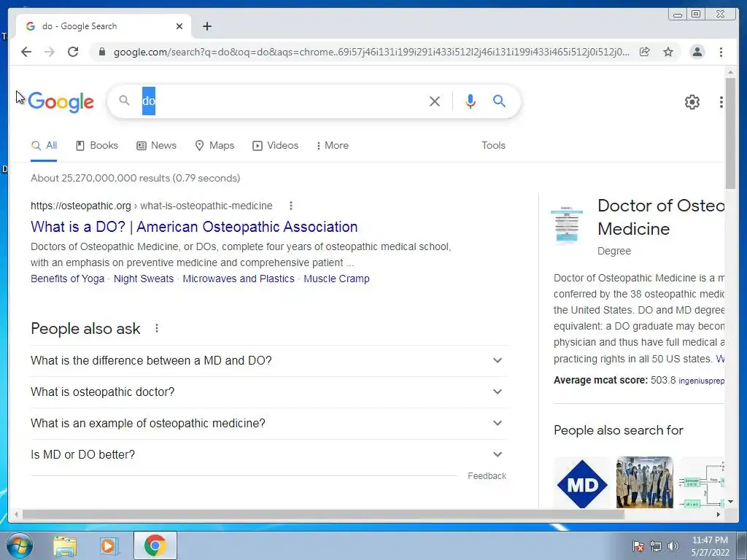Open the More search filters dropdown

point(333,145)
